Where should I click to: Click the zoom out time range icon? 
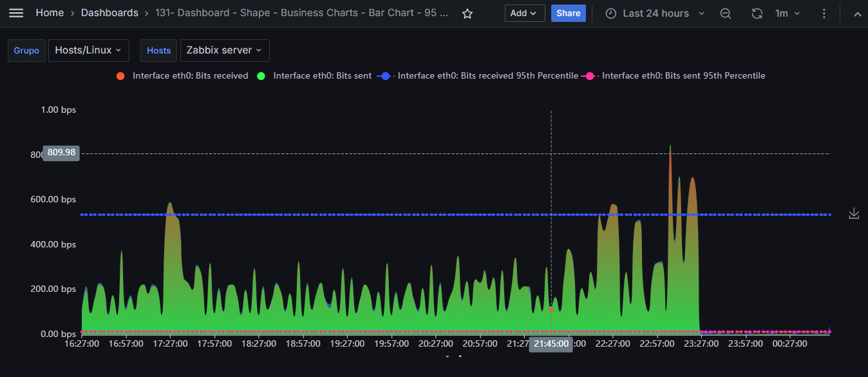726,14
